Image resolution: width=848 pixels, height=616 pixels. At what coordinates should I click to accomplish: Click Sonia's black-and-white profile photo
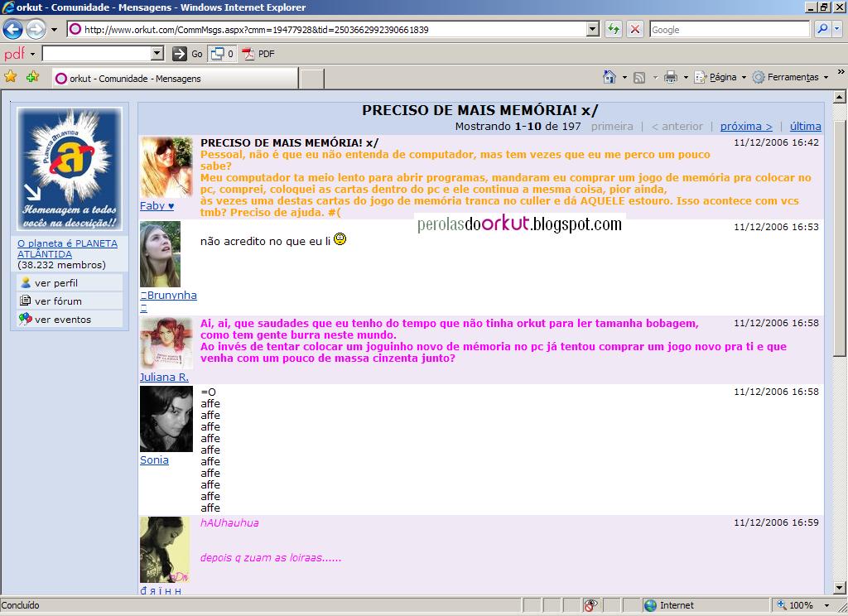click(166, 419)
